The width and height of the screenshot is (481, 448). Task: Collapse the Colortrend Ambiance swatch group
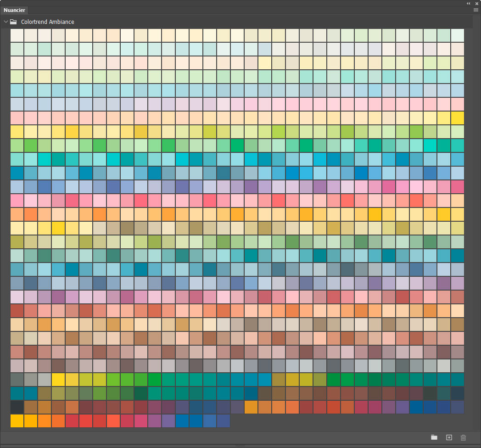pos(6,22)
